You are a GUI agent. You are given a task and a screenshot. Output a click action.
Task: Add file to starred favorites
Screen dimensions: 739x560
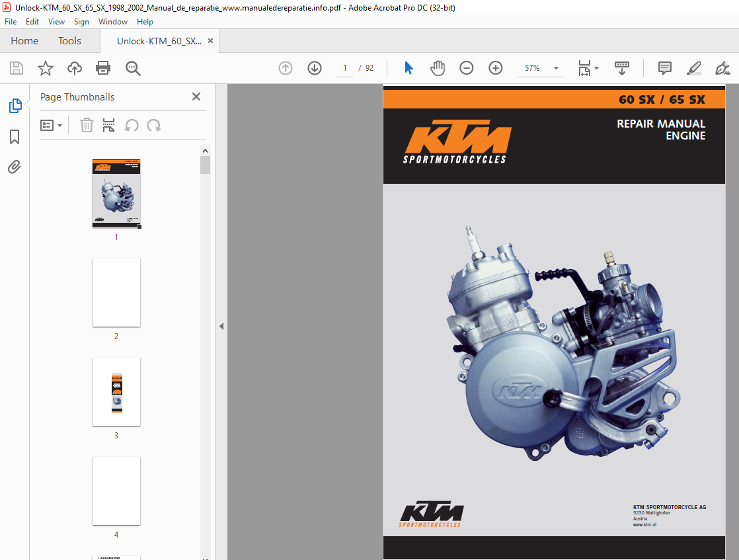[x=46, y=68]
